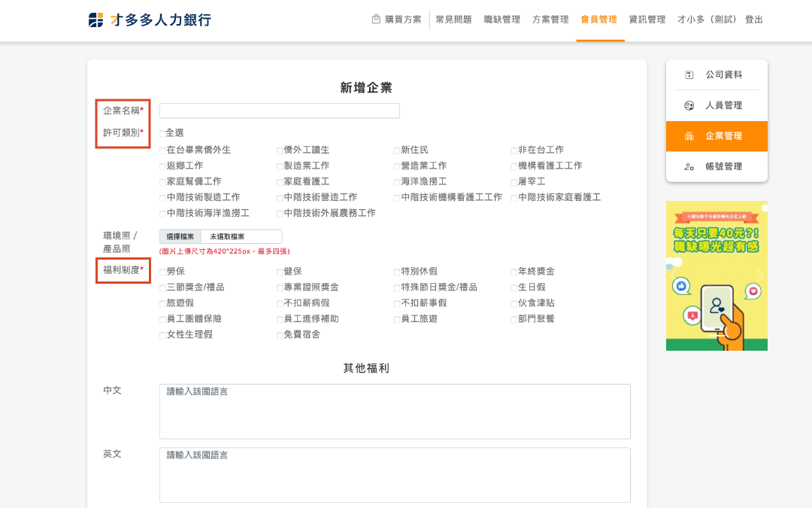
Task: Tick the 全選 checkbox
Action: [x=162, y=133]
